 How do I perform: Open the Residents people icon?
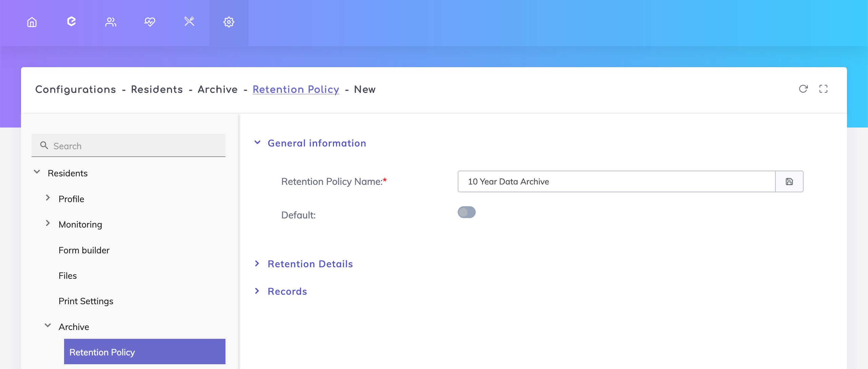(111, 22)
